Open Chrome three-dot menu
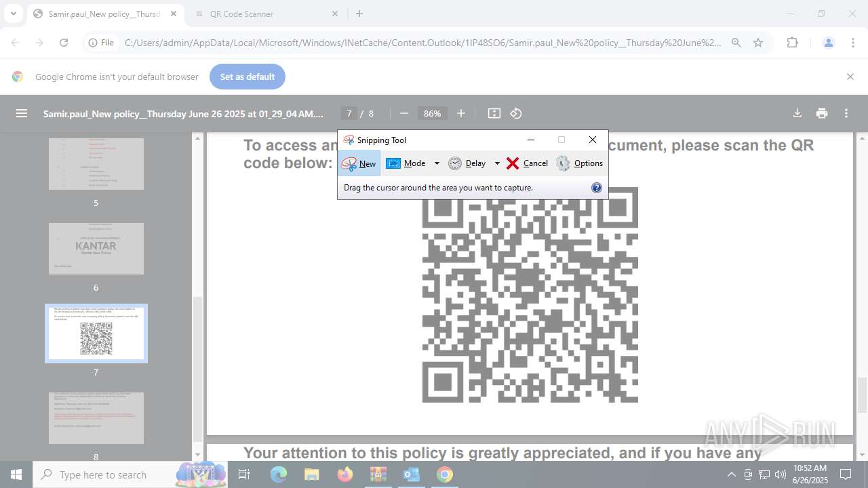The height and width of the screenshot is (488, 868). 853,43
